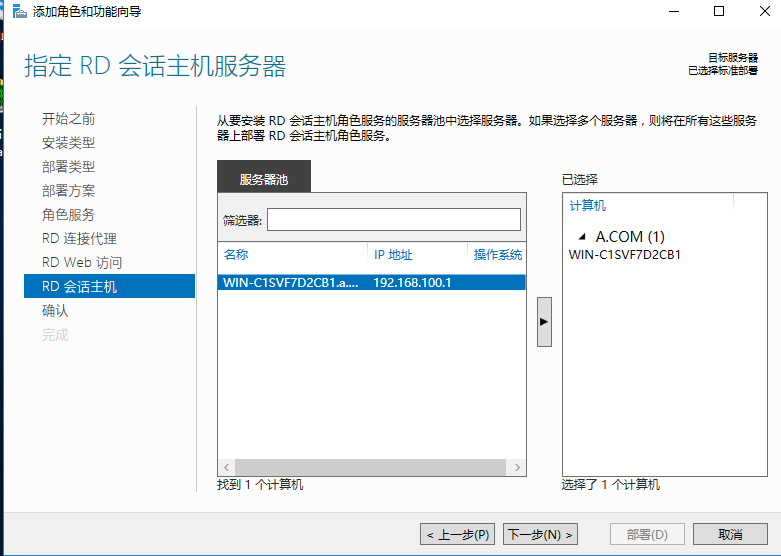Sort the server list by 操作系统 column

point(498,255)
